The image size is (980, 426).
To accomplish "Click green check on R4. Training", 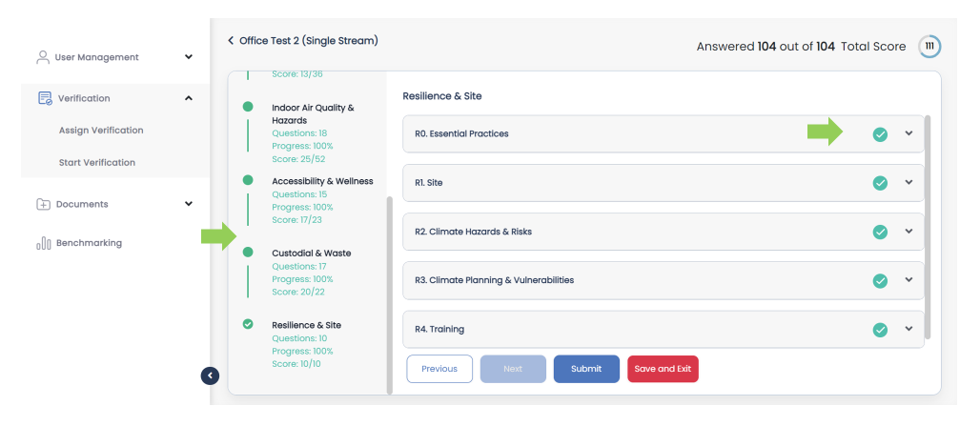I will [x=880, y=330].
